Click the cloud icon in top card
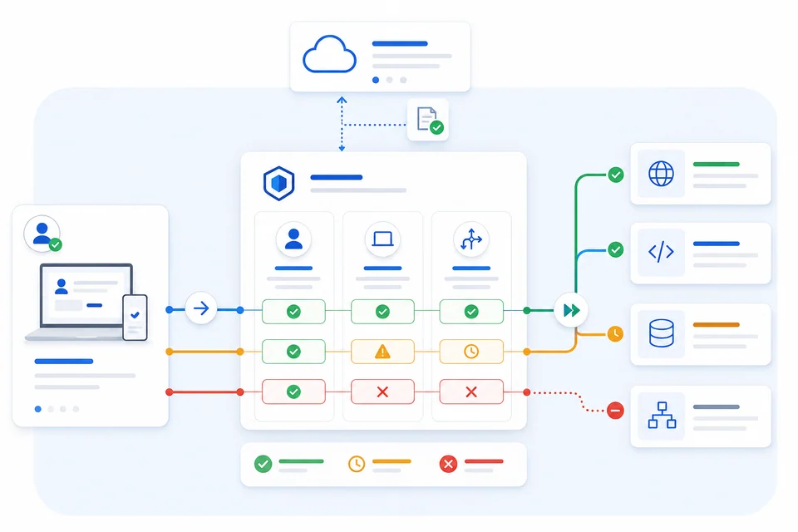 point(329,54)
